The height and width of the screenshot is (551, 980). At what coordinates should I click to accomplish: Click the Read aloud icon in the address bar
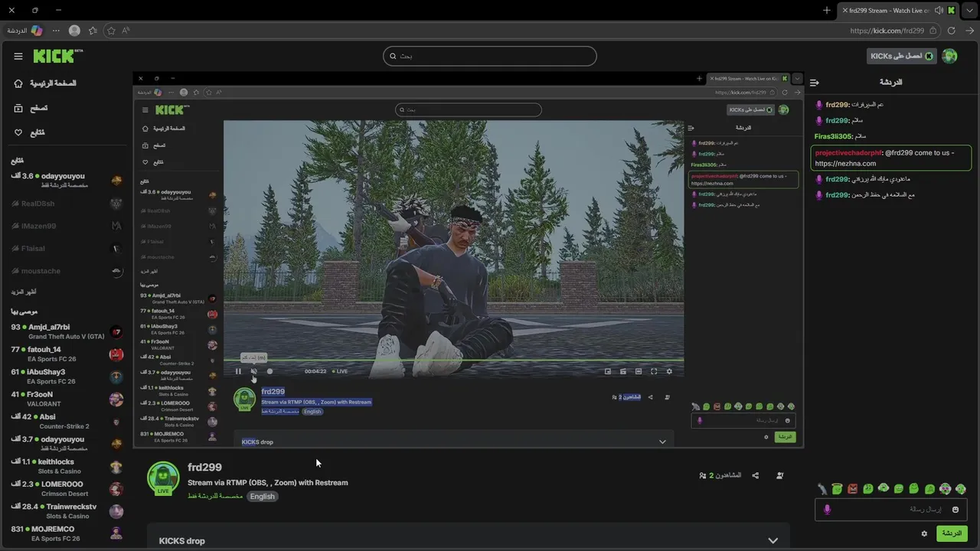[126, 31]
